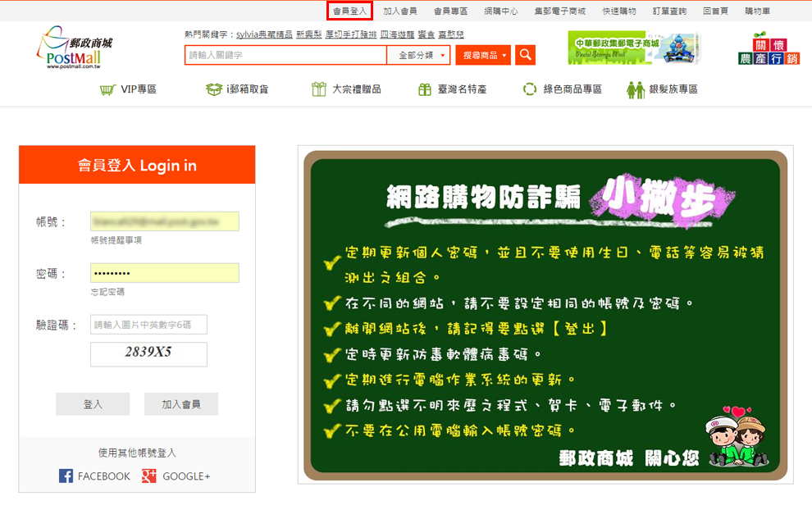The height and width of the screenshot is (510, 812).
Task: Click the 綠色商品專區 recycle icon
Action: (x=530, y=89)
